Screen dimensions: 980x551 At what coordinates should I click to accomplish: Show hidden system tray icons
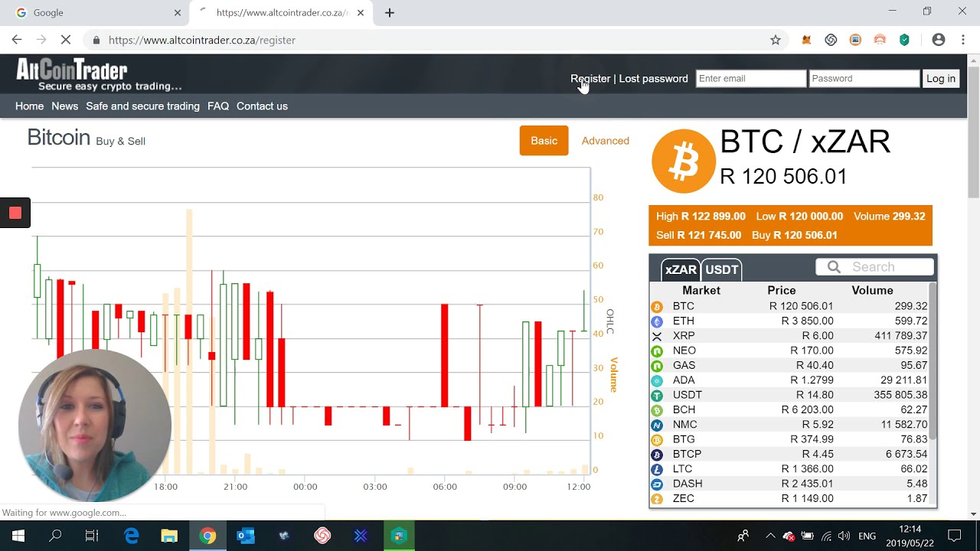[x=770, y=536]
